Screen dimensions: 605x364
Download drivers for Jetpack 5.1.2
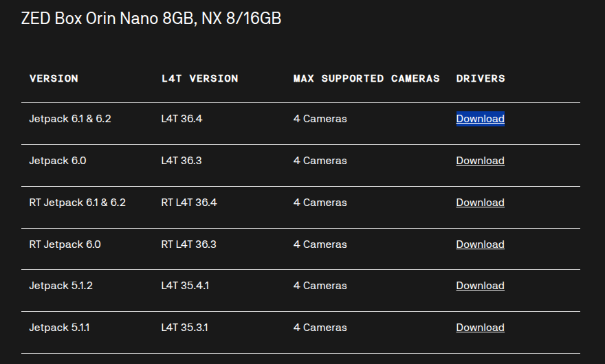[x=480, y=286]
